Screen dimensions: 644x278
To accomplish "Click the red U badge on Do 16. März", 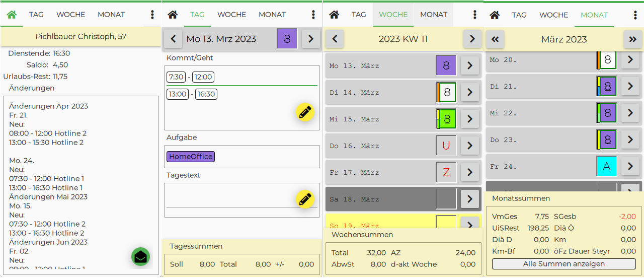I will (446, 146).
